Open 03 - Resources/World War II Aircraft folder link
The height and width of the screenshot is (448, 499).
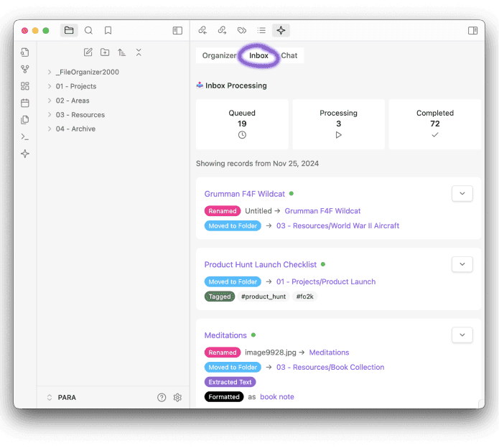pyautogui.click(x=337, y=226)
